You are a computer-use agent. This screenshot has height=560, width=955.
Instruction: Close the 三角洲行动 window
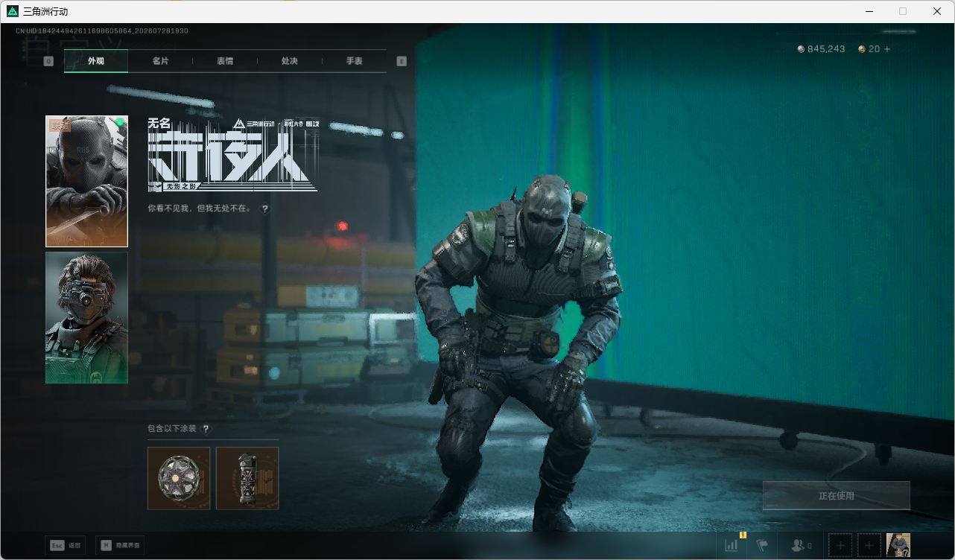(x=937, y=11)
